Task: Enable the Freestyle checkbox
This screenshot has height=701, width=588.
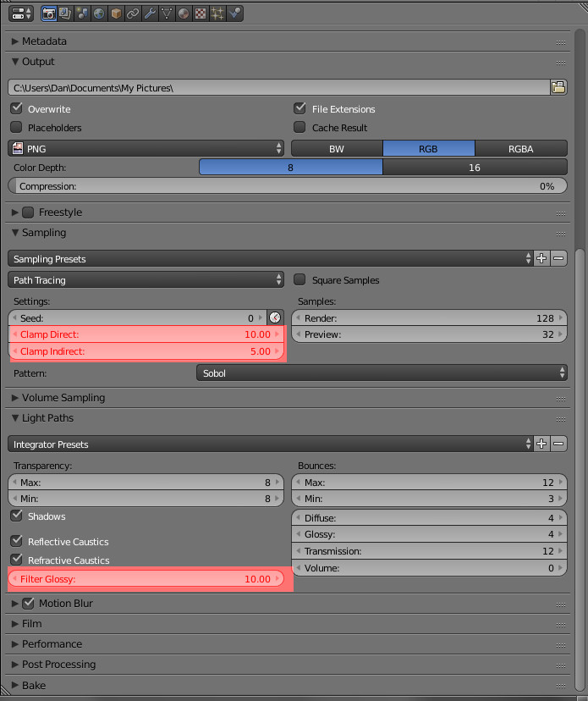Action: (28, 213)
